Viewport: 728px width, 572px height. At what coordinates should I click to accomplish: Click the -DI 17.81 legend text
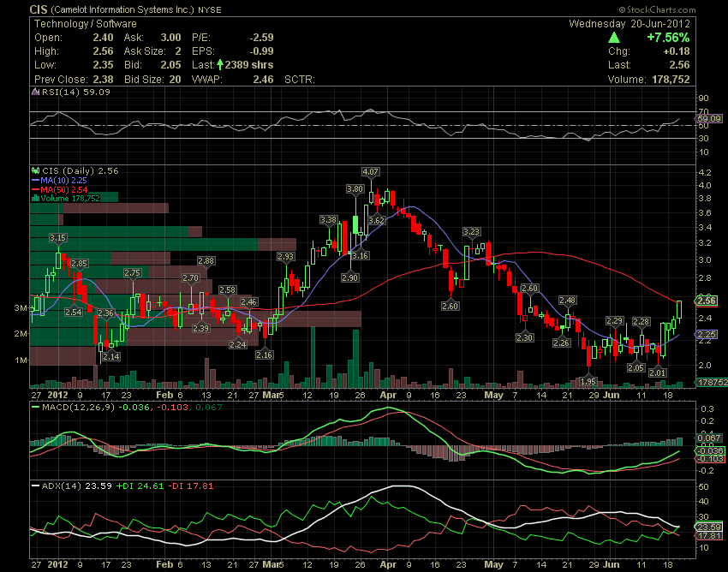click(x=190, y=486)
